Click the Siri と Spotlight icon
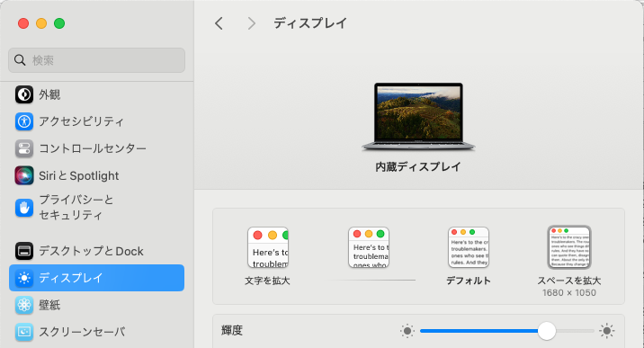Viewport: 644px width, 348px height. [24, 175]
